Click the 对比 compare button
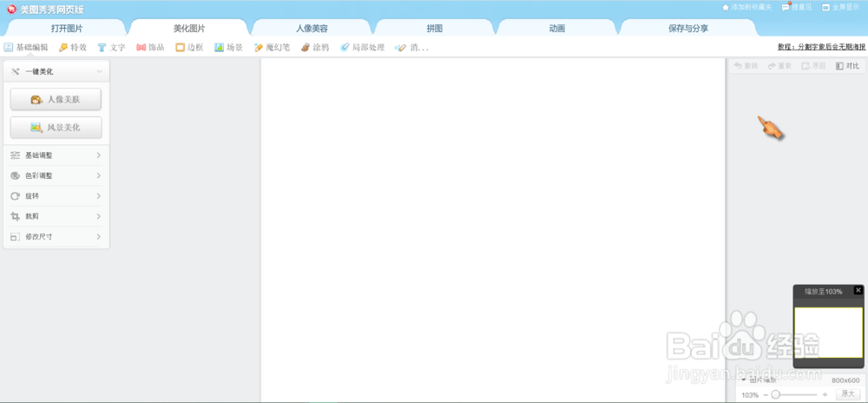This screenshot has width=868, height=403. 847,66
